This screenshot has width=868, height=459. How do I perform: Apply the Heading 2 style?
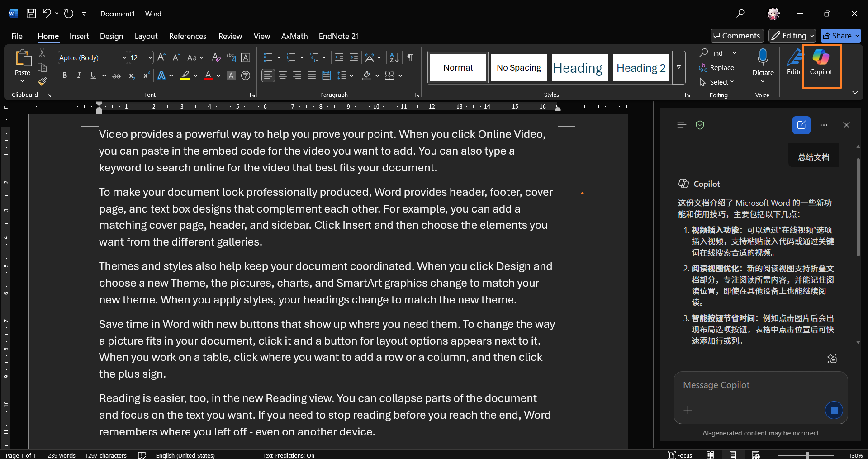pyautogui.click(x=641, y=67)
